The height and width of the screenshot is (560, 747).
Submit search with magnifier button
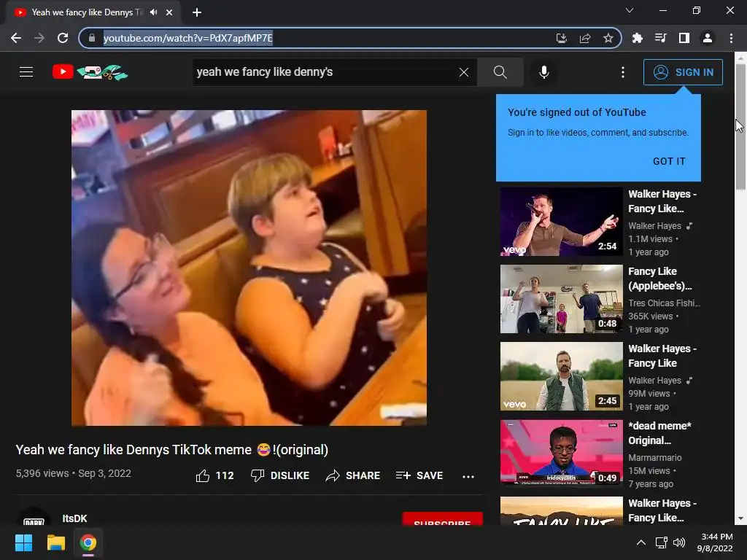pyautogui.click(x=500, y=72)
